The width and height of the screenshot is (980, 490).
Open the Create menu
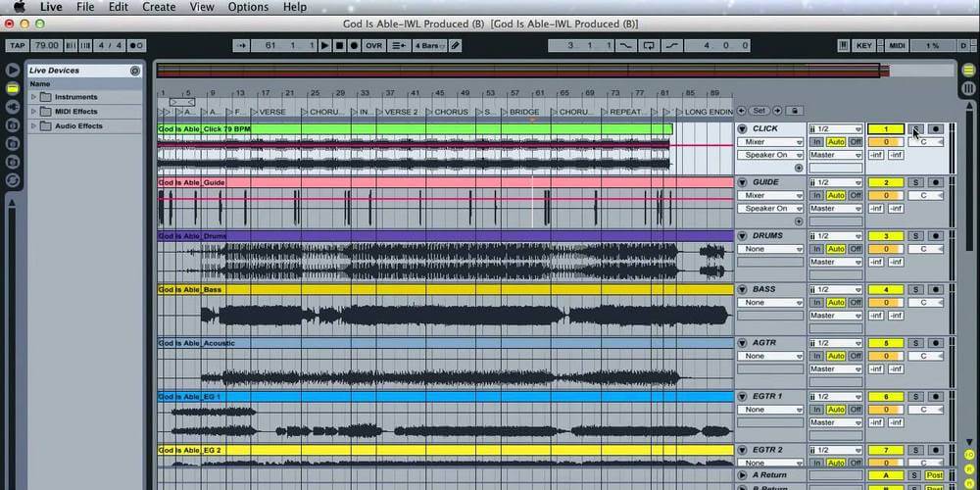(159, 7)
